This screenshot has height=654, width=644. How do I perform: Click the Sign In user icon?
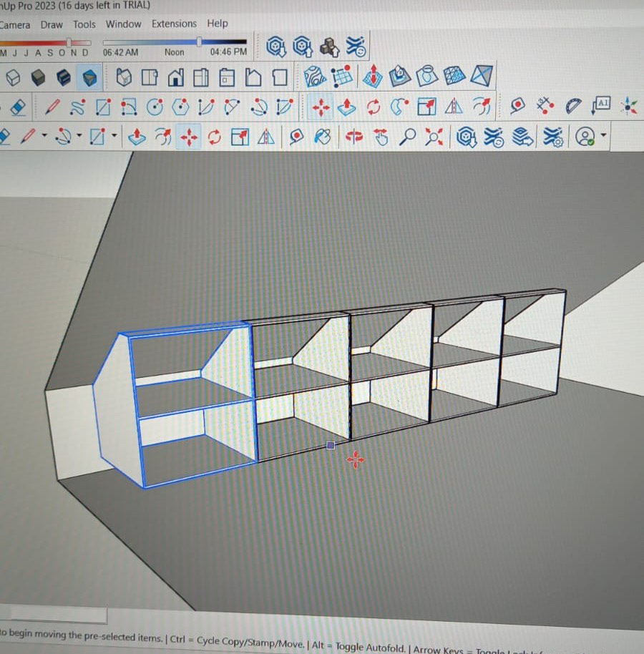coord(585,136)
